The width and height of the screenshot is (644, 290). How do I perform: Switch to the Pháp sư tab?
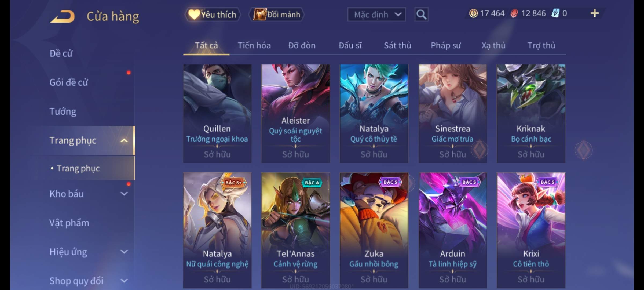click(x=445, y=45)
